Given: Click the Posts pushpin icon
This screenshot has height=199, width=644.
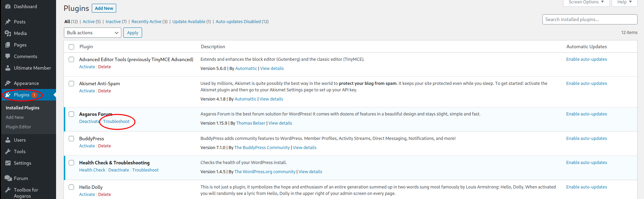Looking at the screenshot, I should 8,22.
